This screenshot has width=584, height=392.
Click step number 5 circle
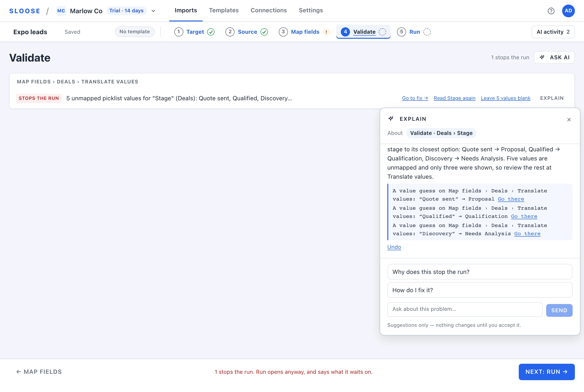(x=401, y=32)
